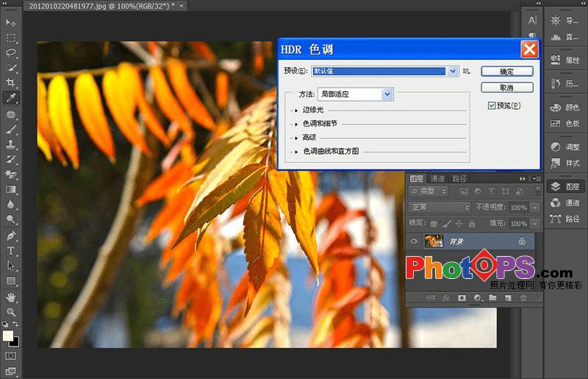Open the 填充 fill dropdown arrow
The image size is (588, 379).
[x=535, y=224]
